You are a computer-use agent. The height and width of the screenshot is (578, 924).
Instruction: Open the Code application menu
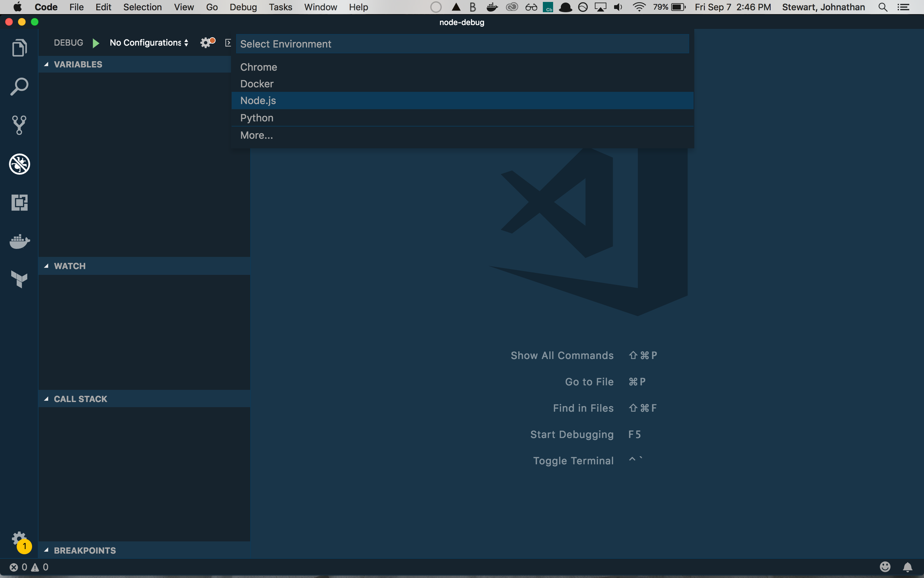pyautogui.click(x=46, y=7)
